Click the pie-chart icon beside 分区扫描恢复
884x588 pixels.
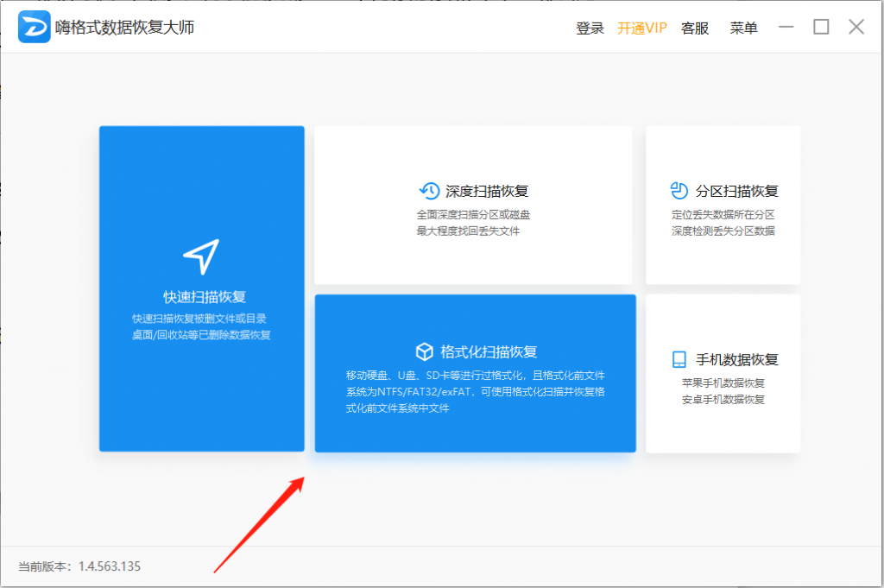pos(679,191)
